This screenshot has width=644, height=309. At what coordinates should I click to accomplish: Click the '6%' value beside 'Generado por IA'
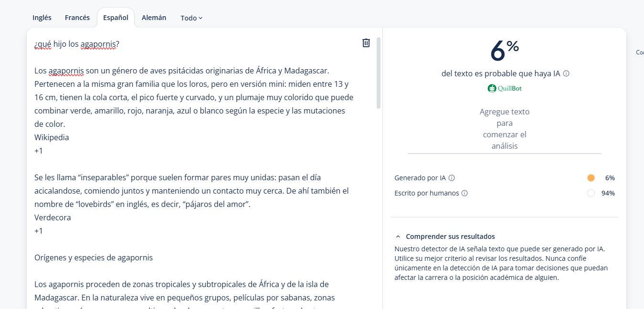[610, 178]
